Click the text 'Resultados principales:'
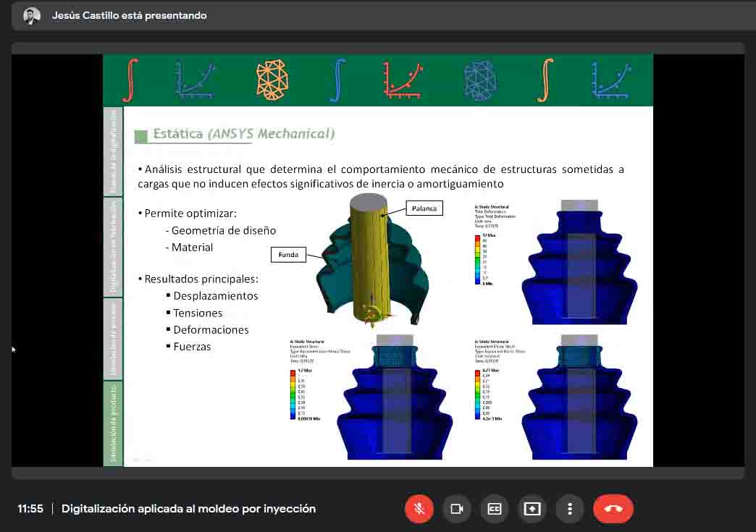 tap(201, 279)
